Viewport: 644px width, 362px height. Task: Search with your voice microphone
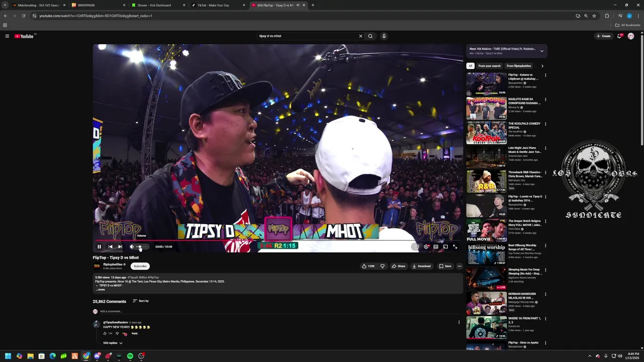click(384, 36)
